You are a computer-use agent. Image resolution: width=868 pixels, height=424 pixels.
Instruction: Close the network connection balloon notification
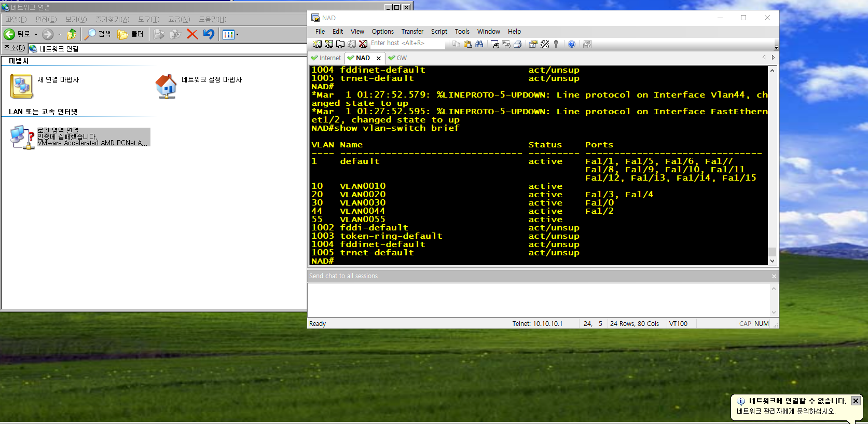tap(856, 401)
